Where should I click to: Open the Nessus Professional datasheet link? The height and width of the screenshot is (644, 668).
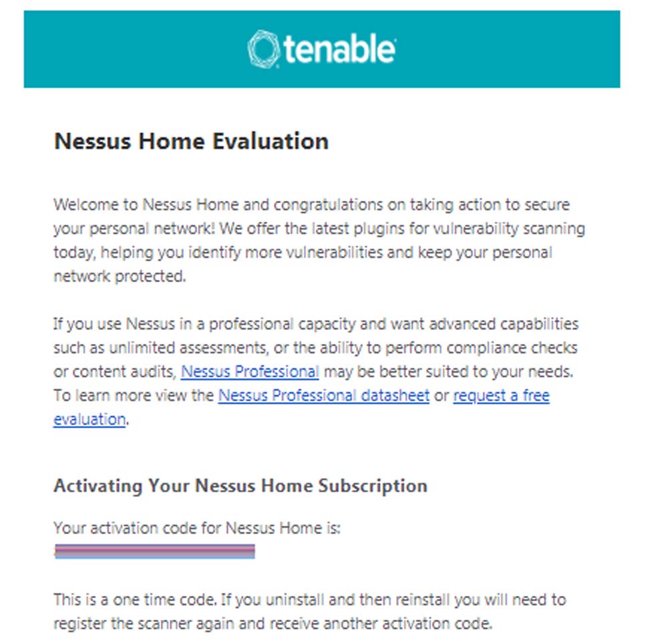323,395
